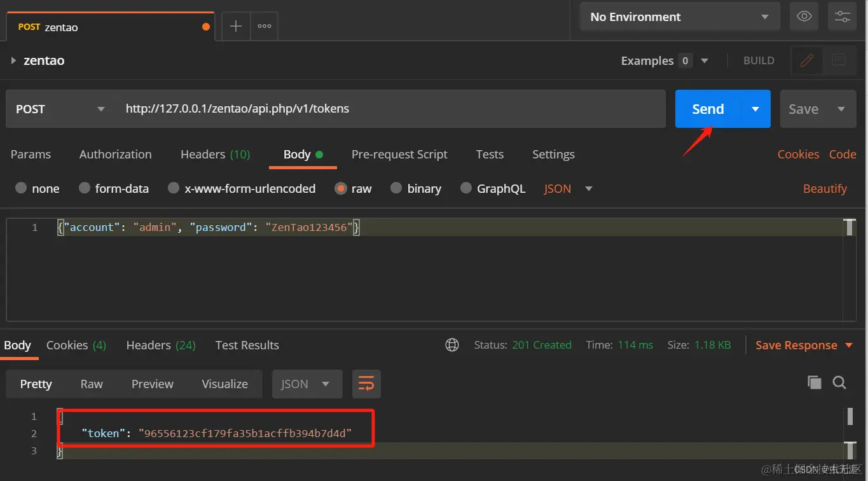Open the No Environment dropdown
The height and width of the screenshot is (481, 868).
[x=680, y=17]
